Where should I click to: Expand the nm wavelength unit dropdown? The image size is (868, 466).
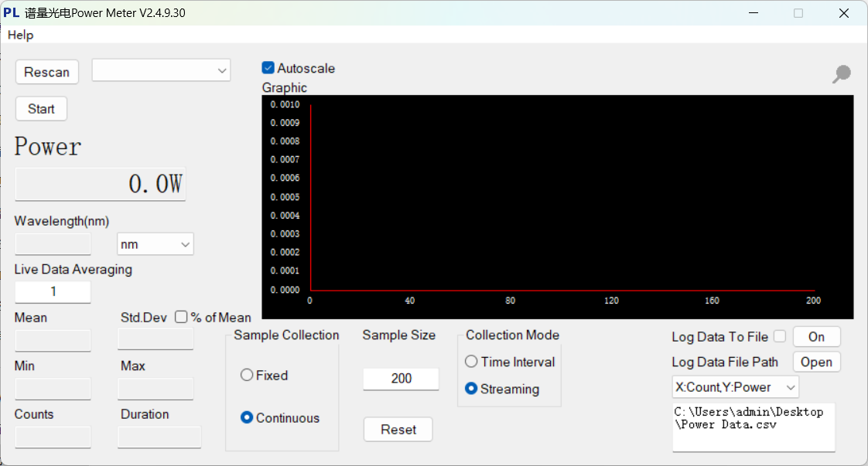point(155,244)
